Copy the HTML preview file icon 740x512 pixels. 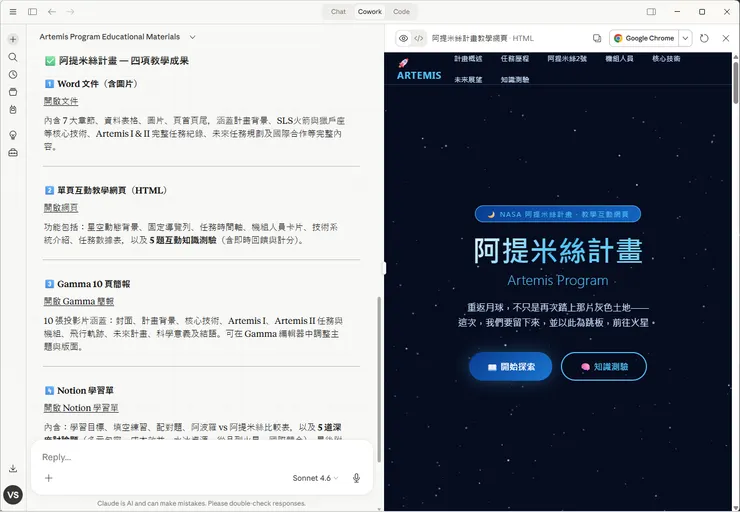[597, 38]
